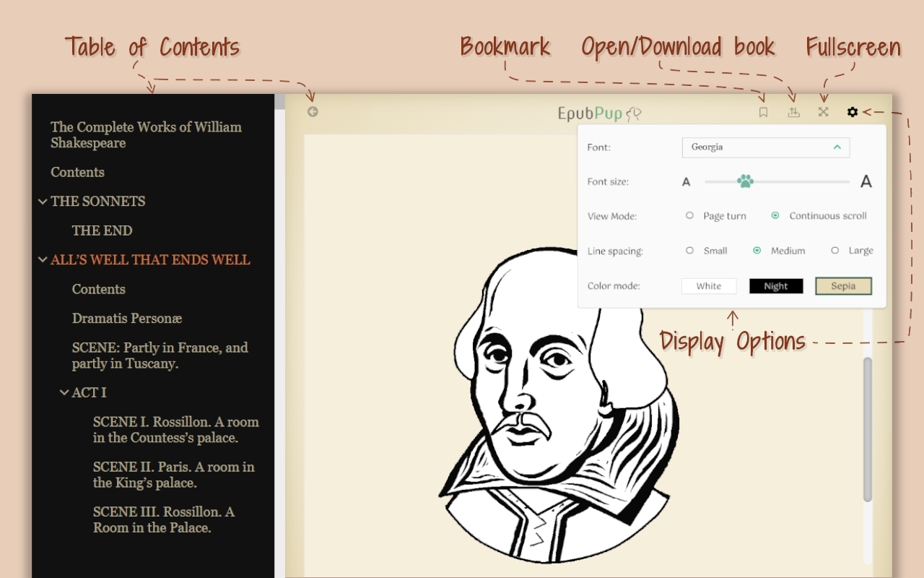This screenshot has height=578, width=924.
Task: Collapse the ACT I tree entry
Action: (64, 392)
